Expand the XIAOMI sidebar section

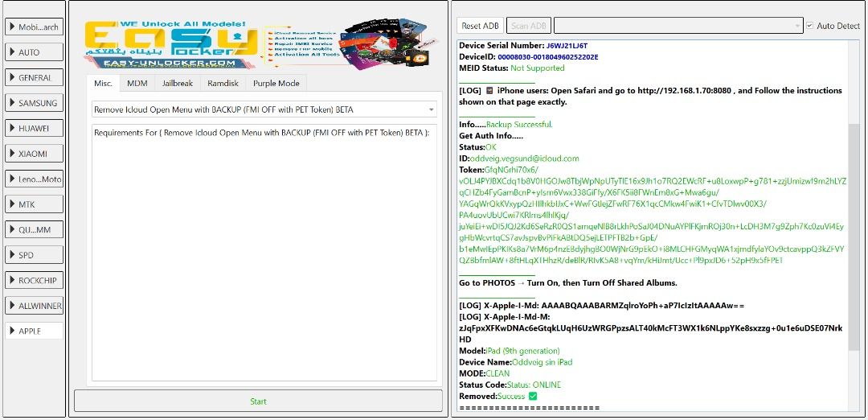(x=34, y=154)
